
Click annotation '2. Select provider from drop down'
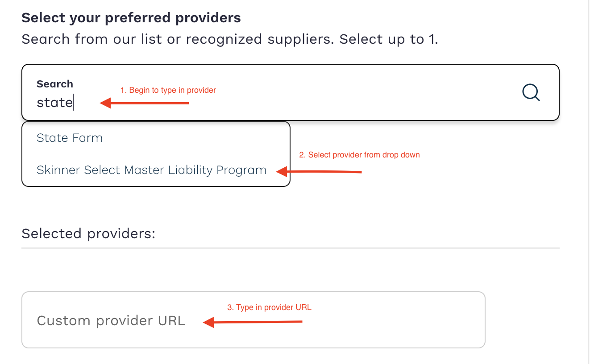360,155
